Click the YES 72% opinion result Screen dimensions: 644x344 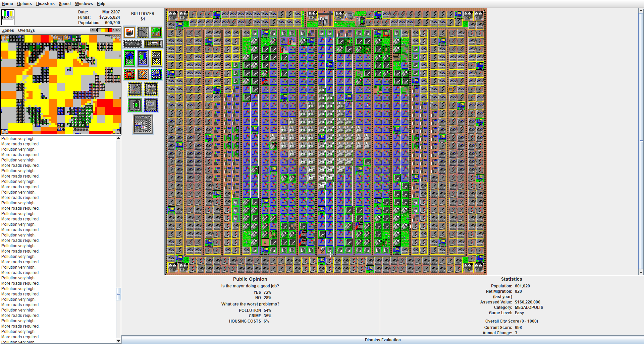coord(262,292)
